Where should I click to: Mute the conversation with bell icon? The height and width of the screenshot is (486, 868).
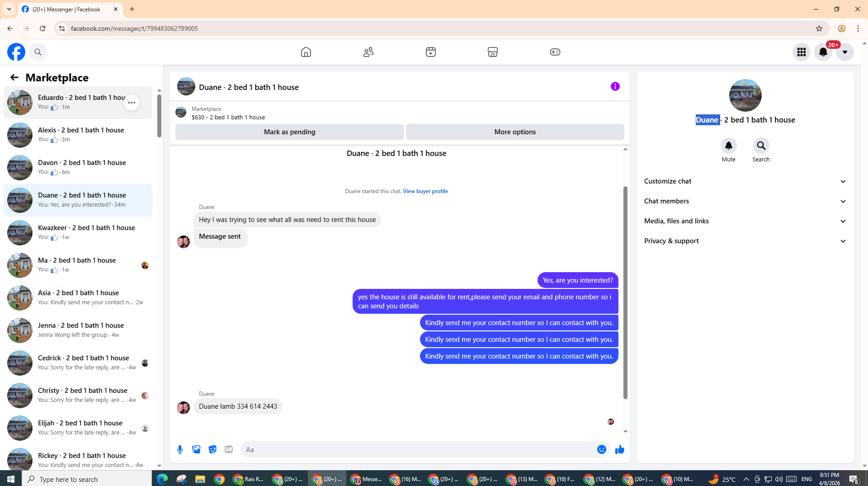coord(728,146)
